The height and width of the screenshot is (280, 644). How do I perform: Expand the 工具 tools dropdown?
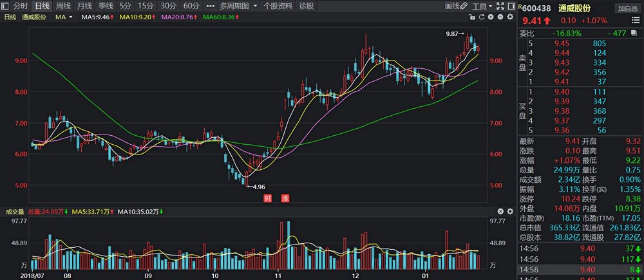pyautogui.click(x=482, y=6)
